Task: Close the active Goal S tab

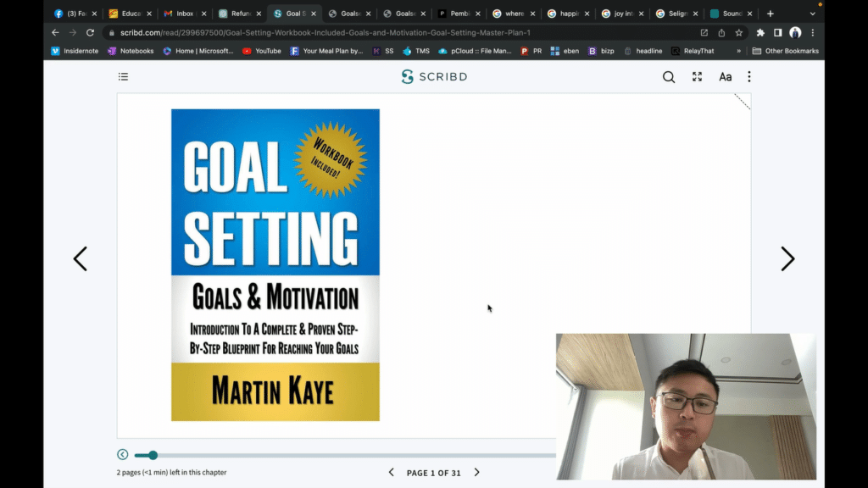Action: click(x=314, y=14)
